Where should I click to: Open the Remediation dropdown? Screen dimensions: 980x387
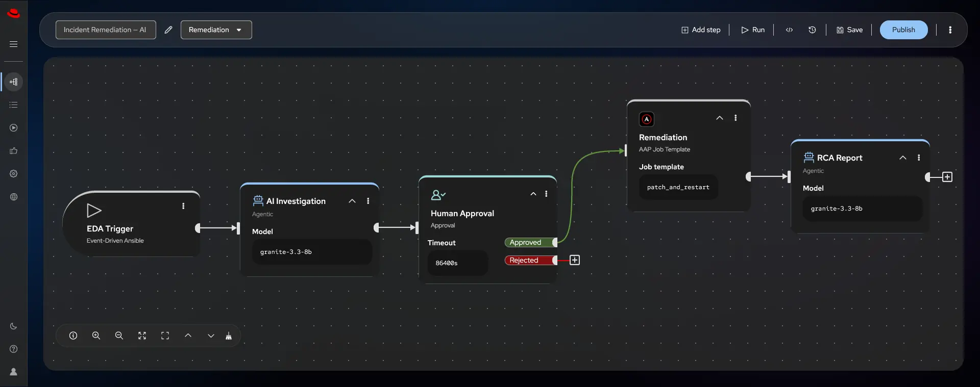[216, 30]
